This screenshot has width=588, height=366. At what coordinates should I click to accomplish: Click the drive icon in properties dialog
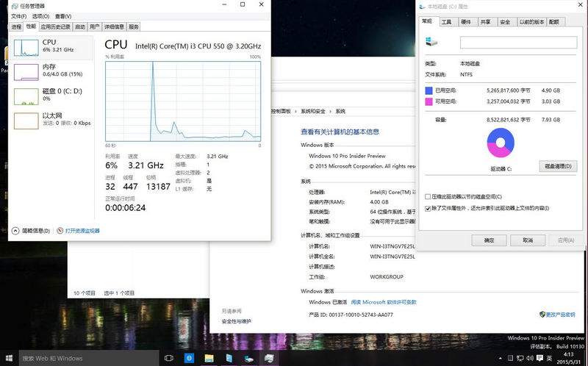(431, 42)
